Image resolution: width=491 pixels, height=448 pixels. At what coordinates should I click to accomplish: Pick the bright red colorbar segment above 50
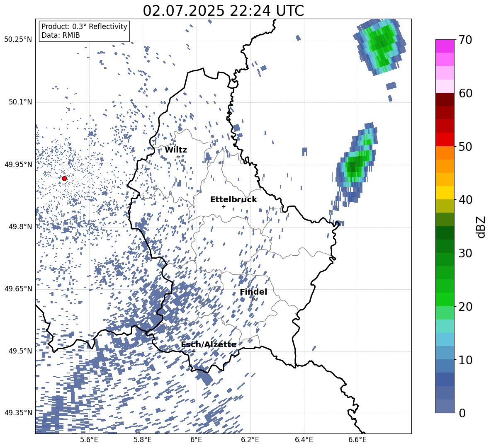tap(445, 140)
